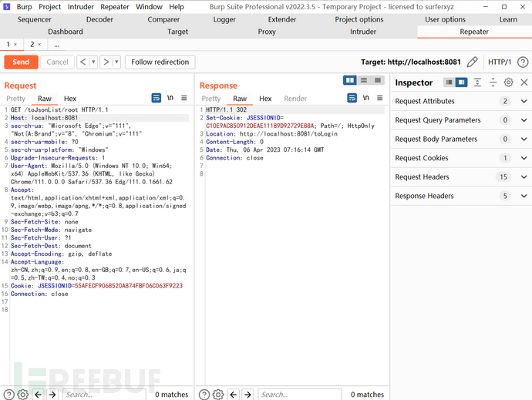Click Request search input field
Image resolution: width=532 pixels, height=400 pixels.
click(104, 395)
